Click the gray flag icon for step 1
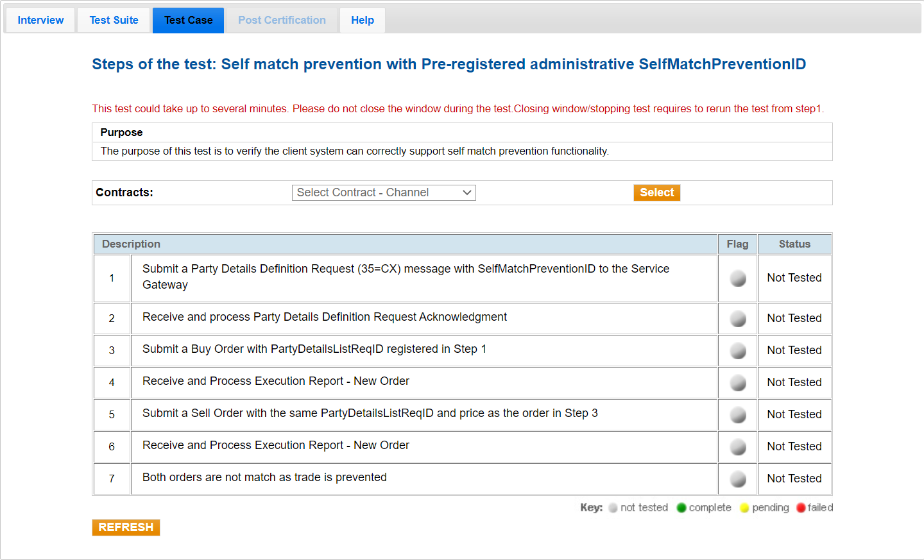 (x=738, y=278)
